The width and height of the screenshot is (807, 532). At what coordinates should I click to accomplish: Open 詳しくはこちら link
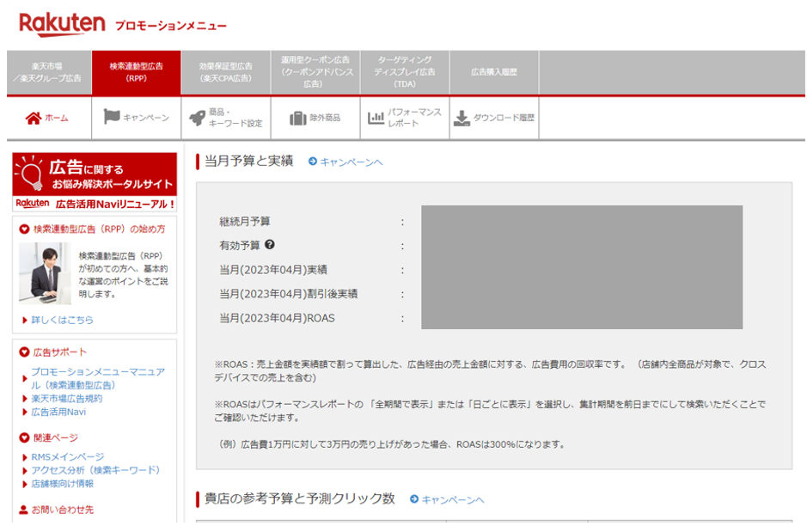pos(62,320)
